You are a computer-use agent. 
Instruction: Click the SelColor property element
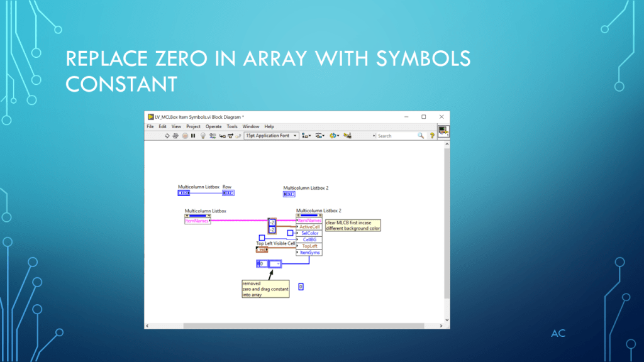(x=310, y=233)
